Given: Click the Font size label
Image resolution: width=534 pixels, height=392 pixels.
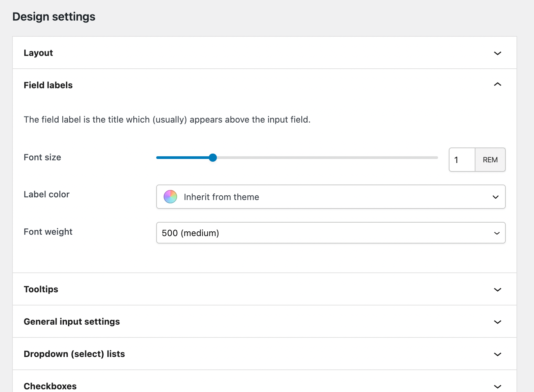Looking at the screenshot, I should tap(42, 157).
